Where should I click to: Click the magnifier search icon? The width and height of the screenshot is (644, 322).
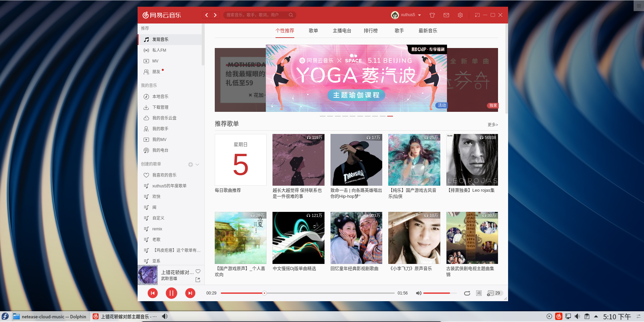click(291, 15)
